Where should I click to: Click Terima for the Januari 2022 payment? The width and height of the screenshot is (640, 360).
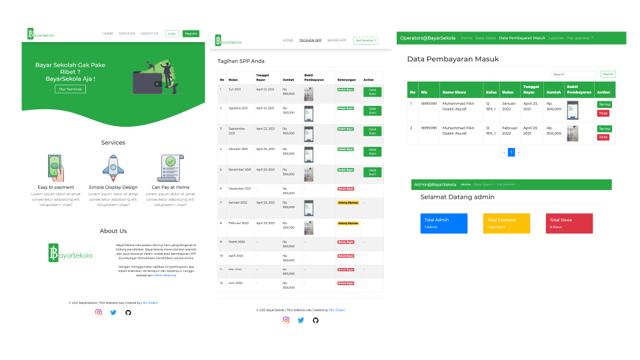[604, 104]
